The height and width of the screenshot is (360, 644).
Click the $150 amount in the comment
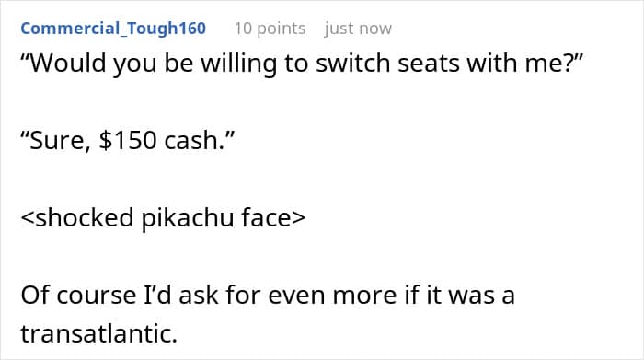pos(128,141)
